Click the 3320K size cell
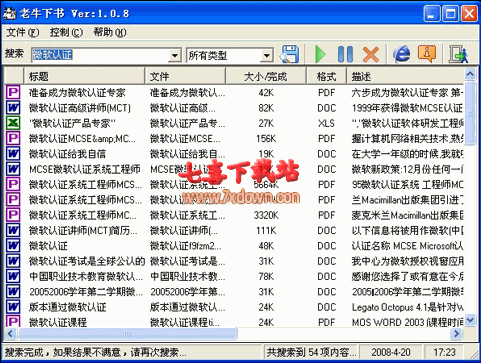 pyautogui.click(x=266, y=215)
